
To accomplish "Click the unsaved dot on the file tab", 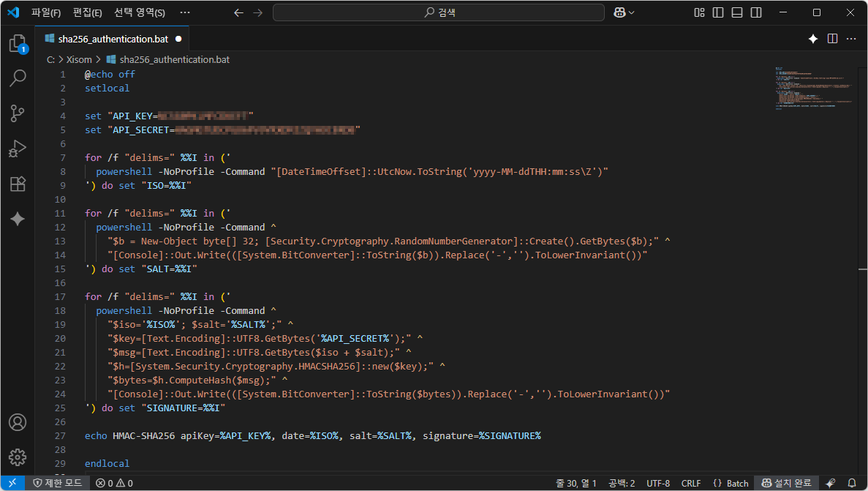I will (x=178, y=39).
